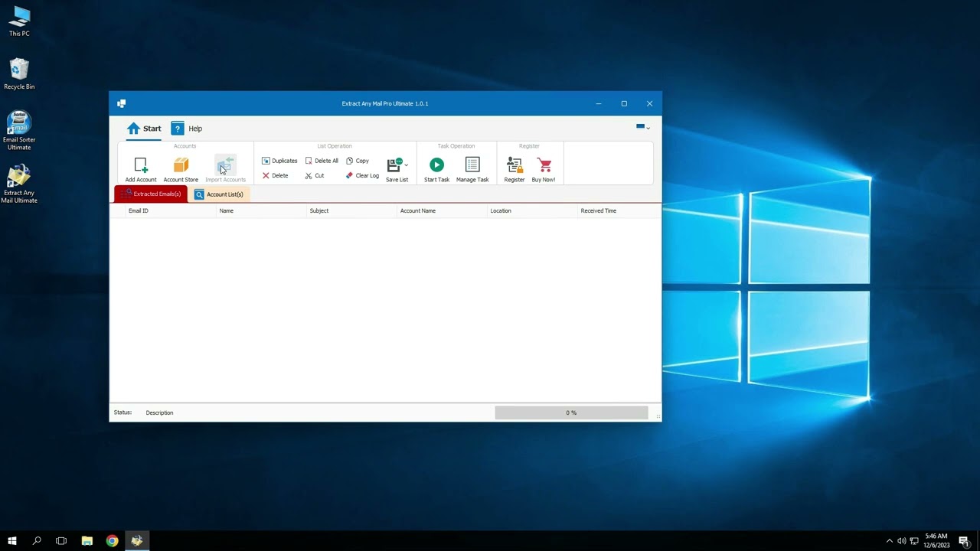
Task: Expand the Save List dropdown arrow
Action: (407, 165)
